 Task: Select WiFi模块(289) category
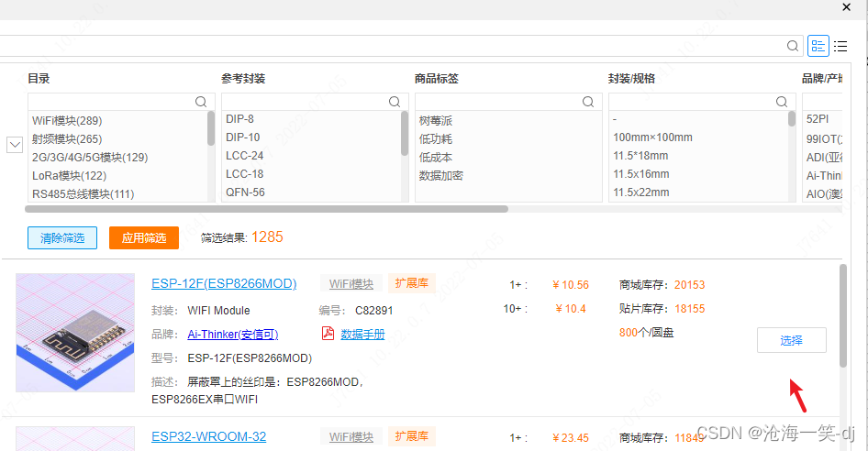(x=67, y=121)
